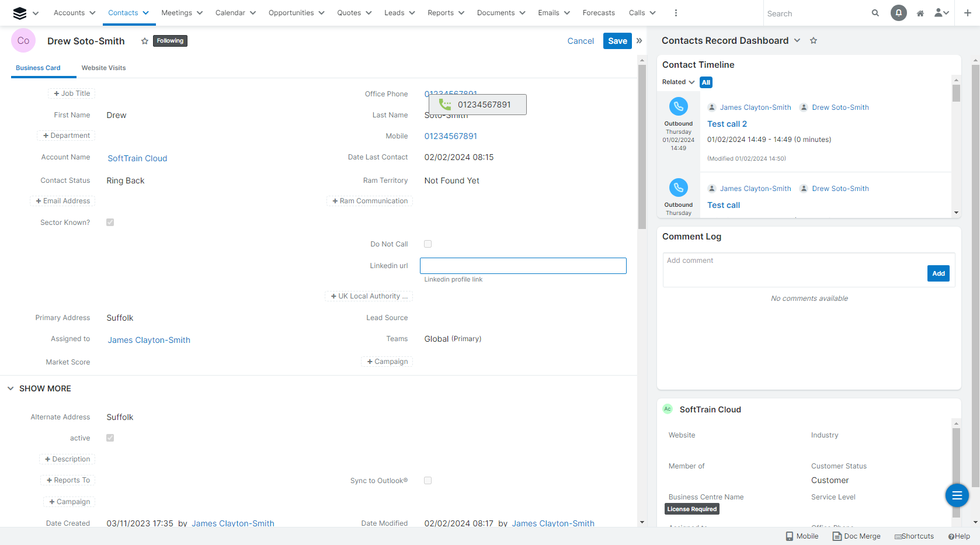The width and height of the screenshot is (980, 545).
Task: Click the License Required badge
Action: (x=691, y=509)
